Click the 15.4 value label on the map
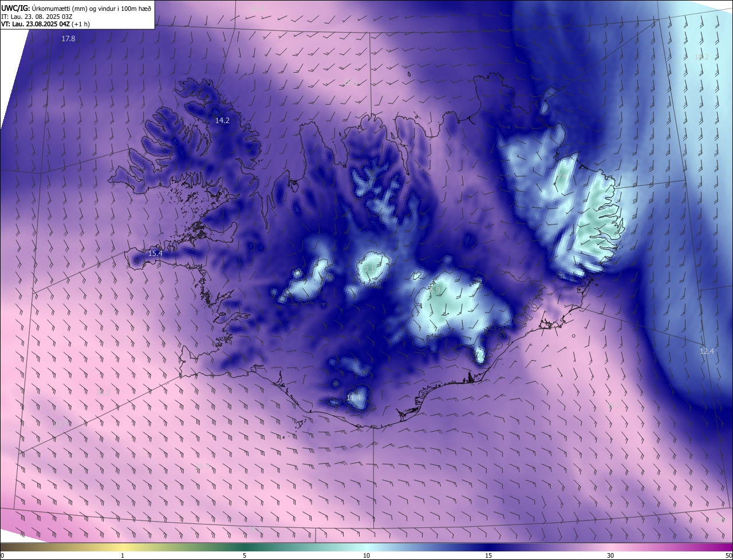Image resolution: width=733 pixels, height=560 pixels. point(156,253)
